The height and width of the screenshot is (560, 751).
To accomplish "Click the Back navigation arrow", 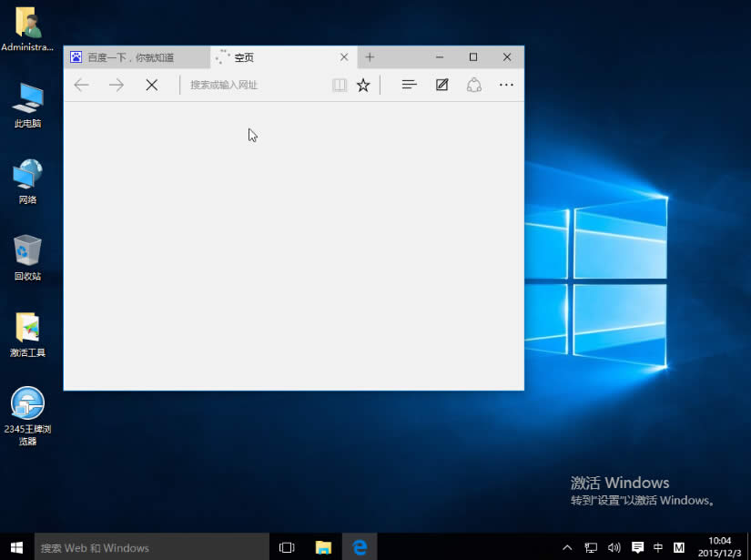I will (81, 84).
